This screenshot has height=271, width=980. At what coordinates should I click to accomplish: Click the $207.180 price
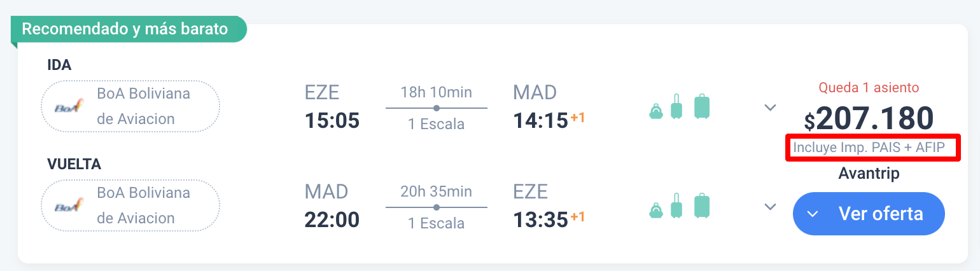869,118
